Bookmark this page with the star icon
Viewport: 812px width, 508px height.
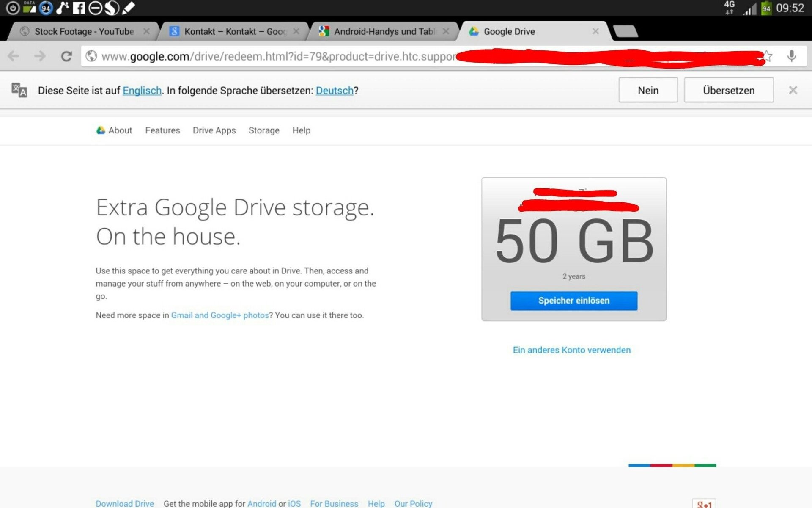[x=768, y=56]
